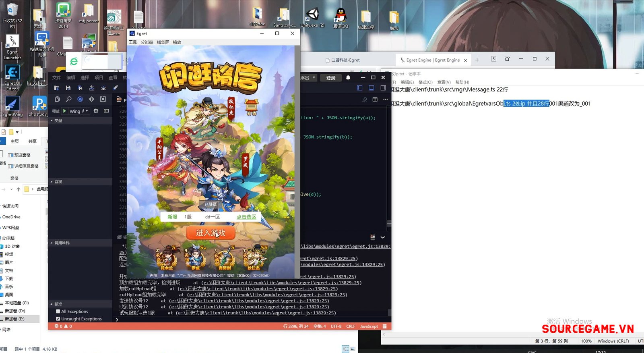Click the debug bug icon in Egret Wing toolbar

click(x=103, y=88)
